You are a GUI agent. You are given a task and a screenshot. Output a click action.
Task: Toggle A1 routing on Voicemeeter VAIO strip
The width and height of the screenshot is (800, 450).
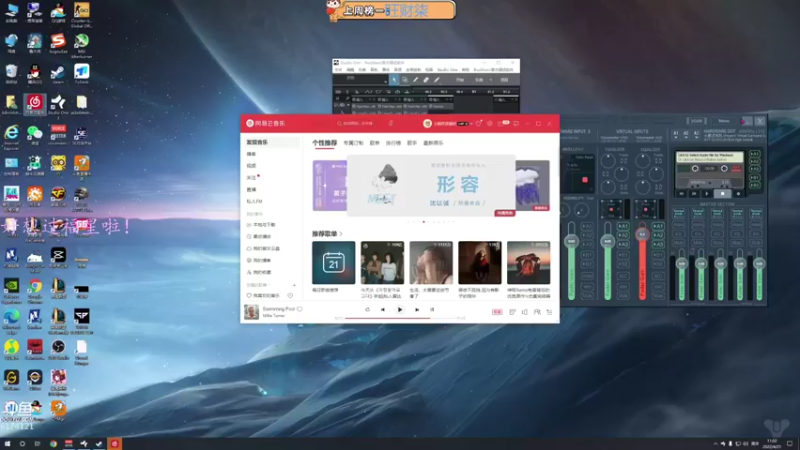click(623, 226)
